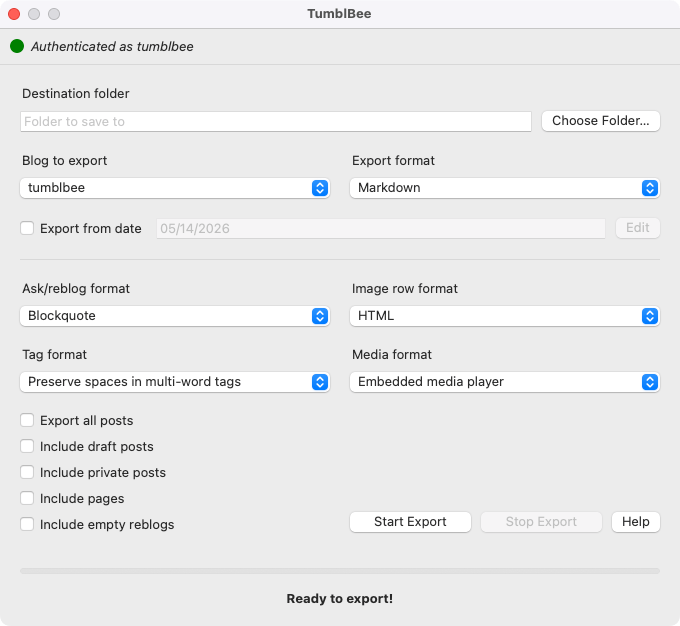Click the Stop Export button
680x626 pixels.
point(541,521)
